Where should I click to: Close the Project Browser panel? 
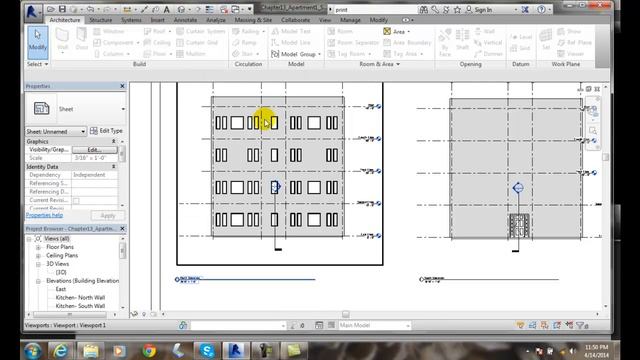(122, 229)
